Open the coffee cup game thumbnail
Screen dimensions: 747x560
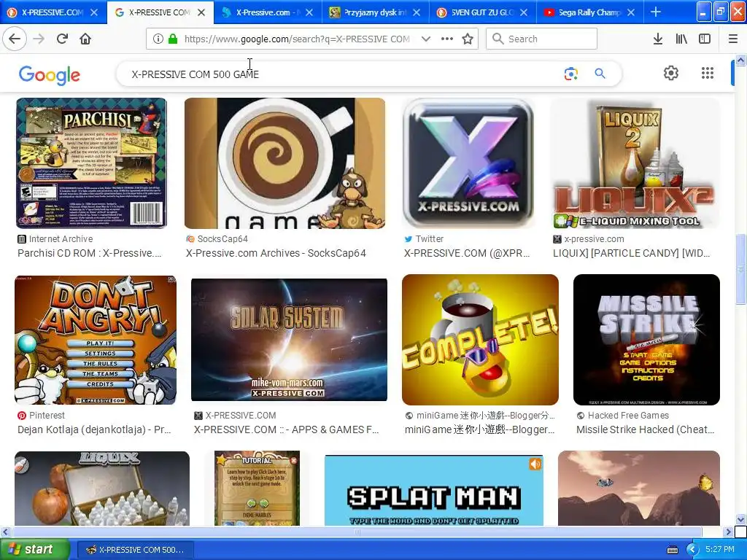point(285,163)
